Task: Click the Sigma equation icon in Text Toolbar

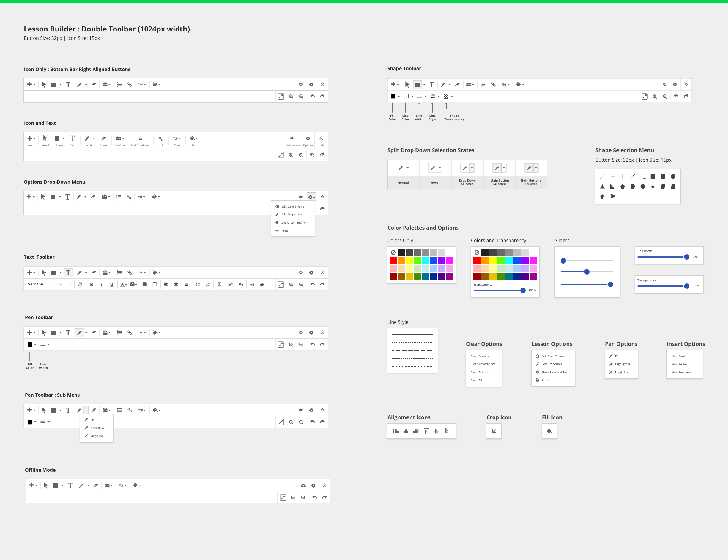Action: pyautogui.click(x=219, y=284)
